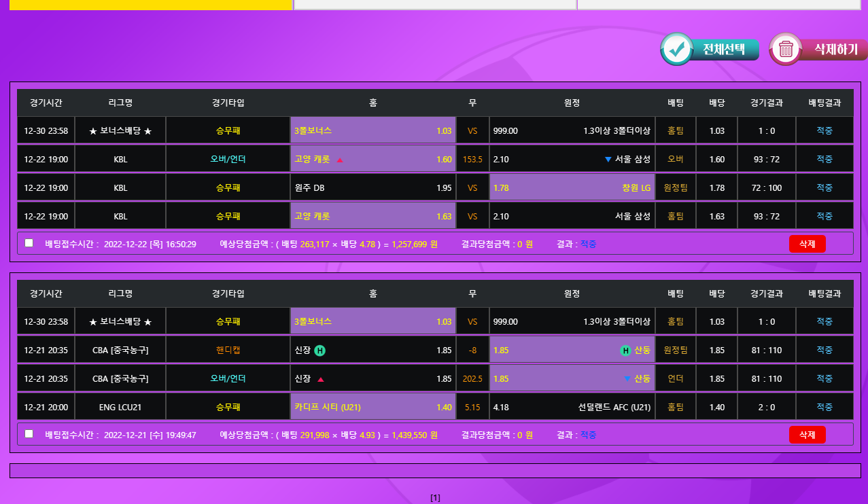Image resolution: width=868 pixels, height=504 pixels.
Task: Click blue down arrow beside 산동 over/under
Action: (627, 379)
